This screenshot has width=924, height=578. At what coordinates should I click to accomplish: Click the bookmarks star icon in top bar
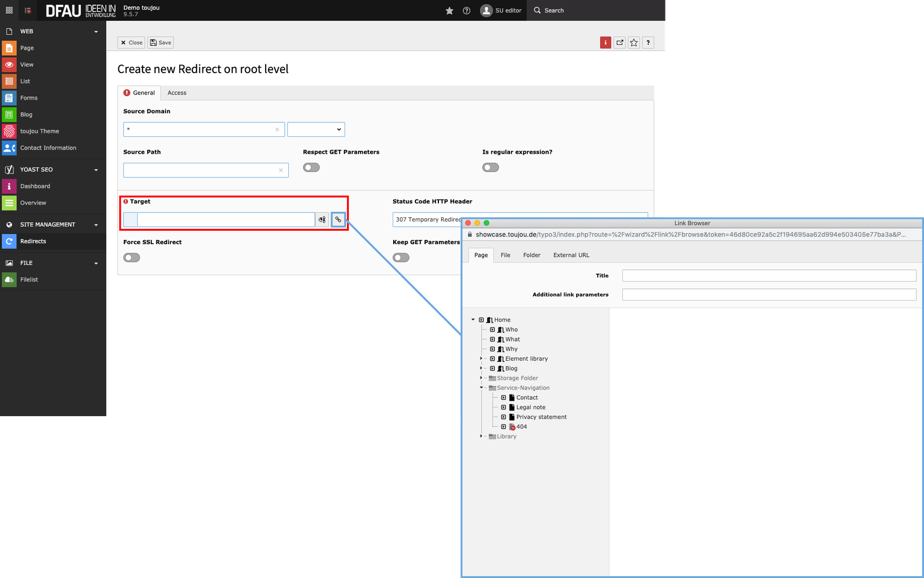point(449,11)
